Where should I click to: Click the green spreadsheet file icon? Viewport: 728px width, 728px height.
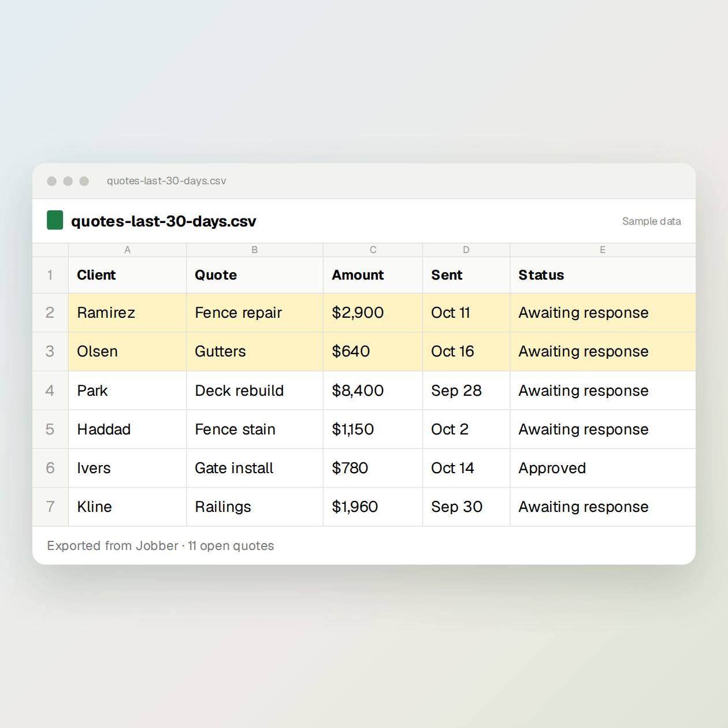click(55, 220)
